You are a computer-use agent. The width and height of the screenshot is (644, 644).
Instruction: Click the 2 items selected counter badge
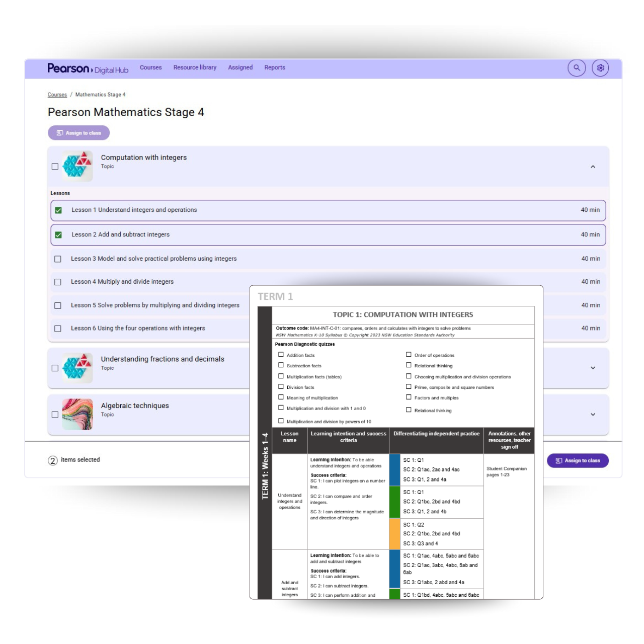coord(53,460)
